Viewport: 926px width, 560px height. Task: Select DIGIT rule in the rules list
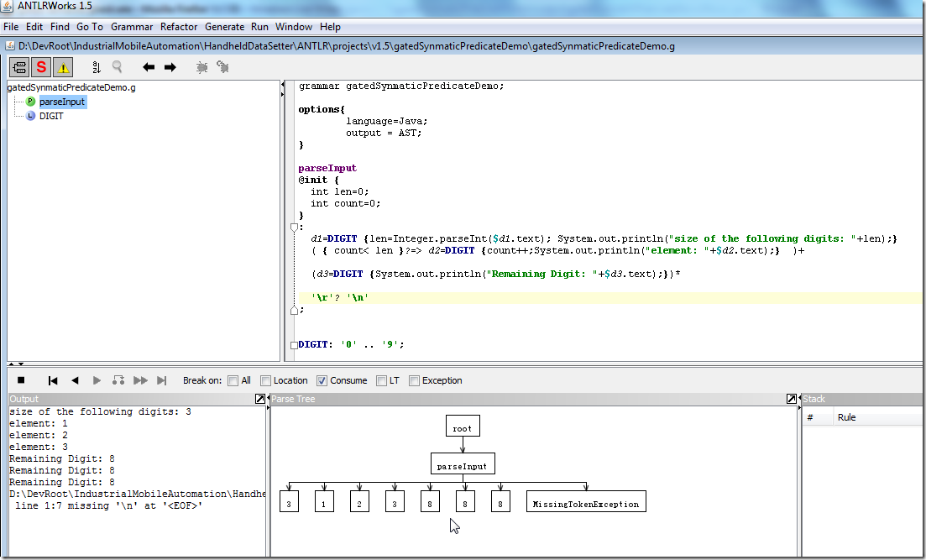[x=50, y=116]
